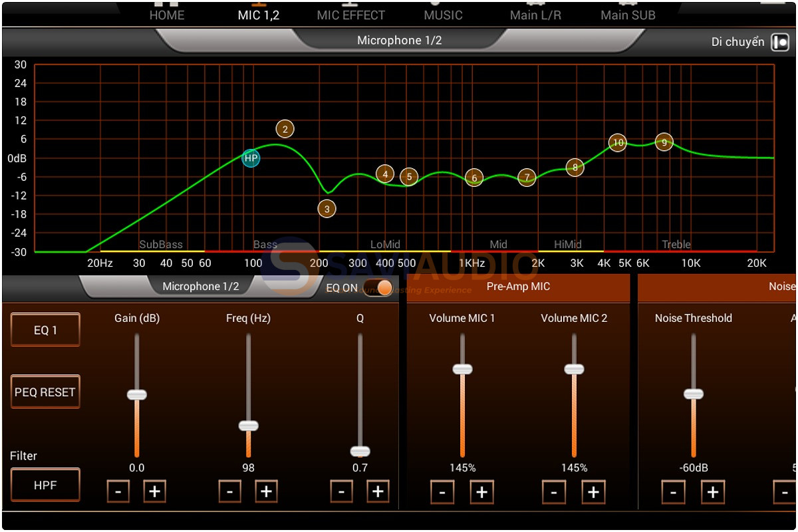Increase Q with plus button
Viewport: 798px width, 532px height.
tap(378, 491)
